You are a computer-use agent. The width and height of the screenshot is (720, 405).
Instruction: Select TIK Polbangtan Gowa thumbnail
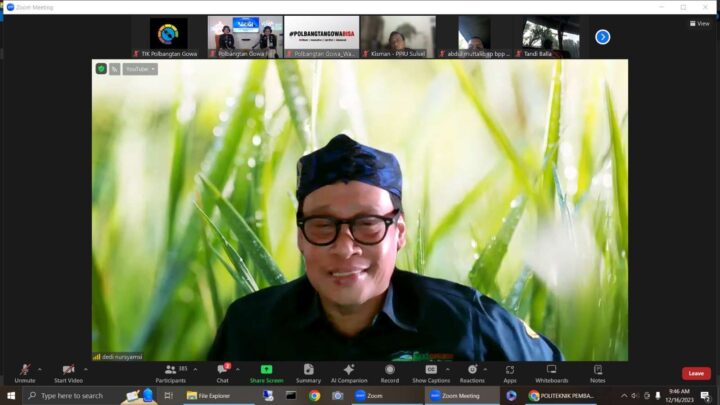[169, 37]
